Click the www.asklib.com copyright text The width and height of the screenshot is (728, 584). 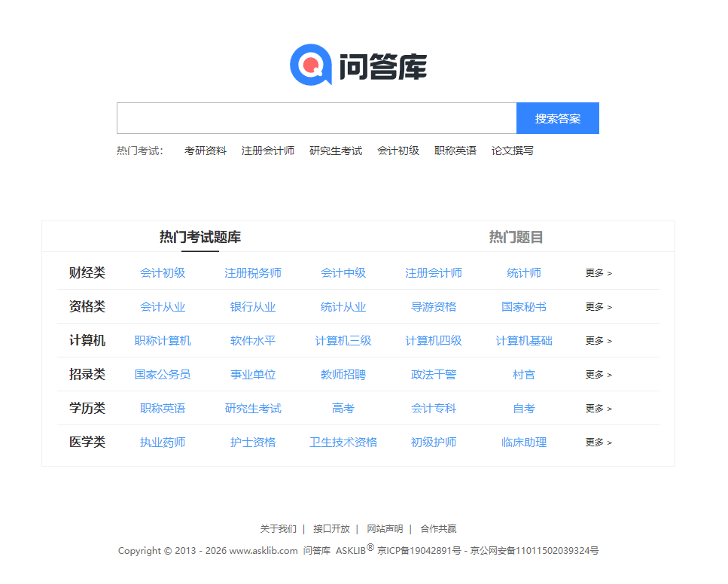263,551
